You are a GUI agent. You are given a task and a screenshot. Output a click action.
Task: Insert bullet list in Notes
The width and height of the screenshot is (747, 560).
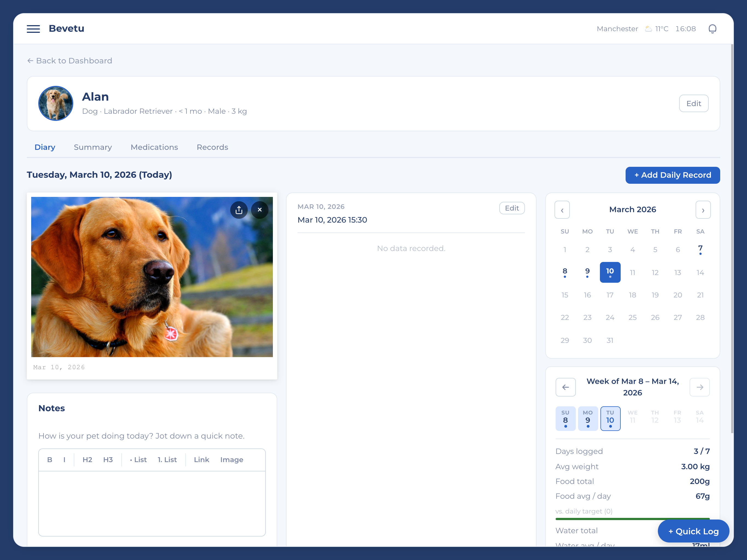138,460
